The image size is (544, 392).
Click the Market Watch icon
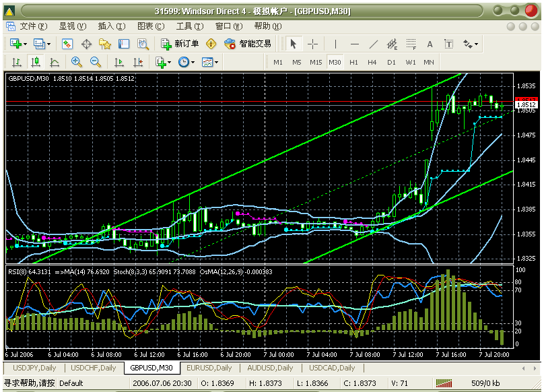click(x=67, y=44)
